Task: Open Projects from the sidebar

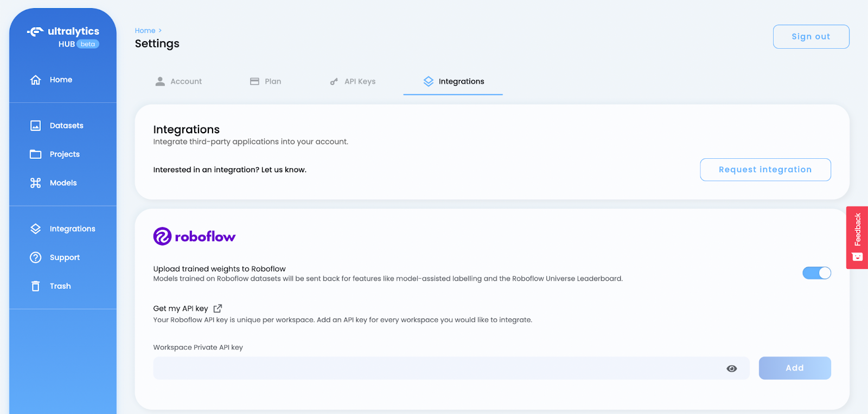Action: tap(55, 154)
